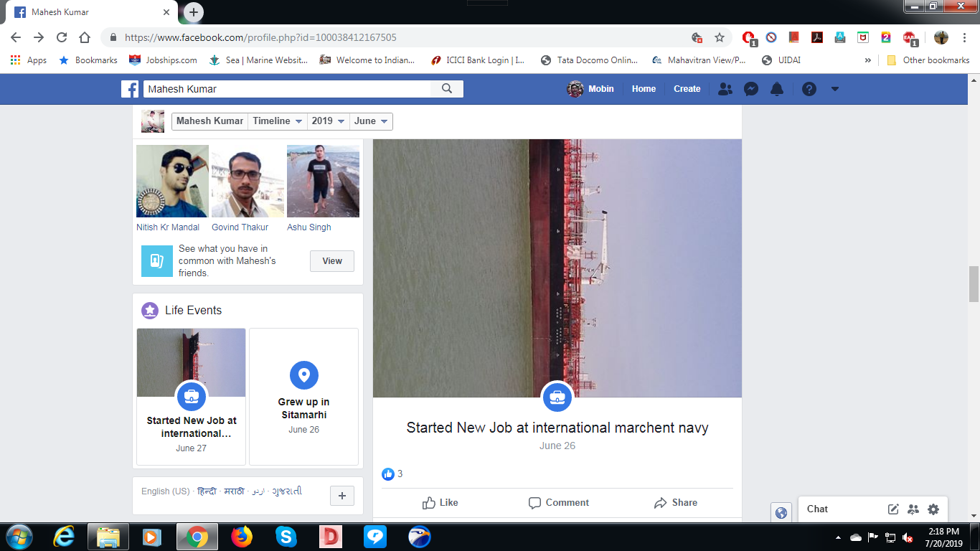This screenshot has width=980, height=551.
Task: Open the Grew up in Sitamarhi card
Action: pos(303,397)
